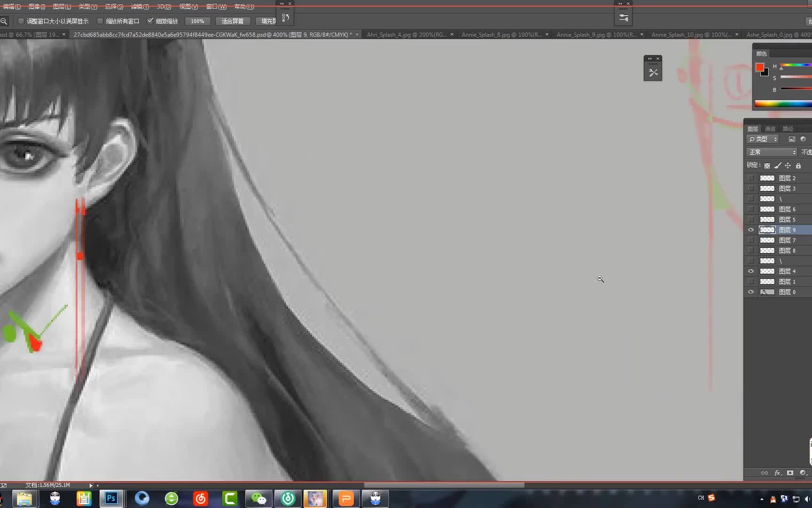Show layer 图层 6
Image resolution: width=812 pixels, height=508 pixels.
[750, 209]
